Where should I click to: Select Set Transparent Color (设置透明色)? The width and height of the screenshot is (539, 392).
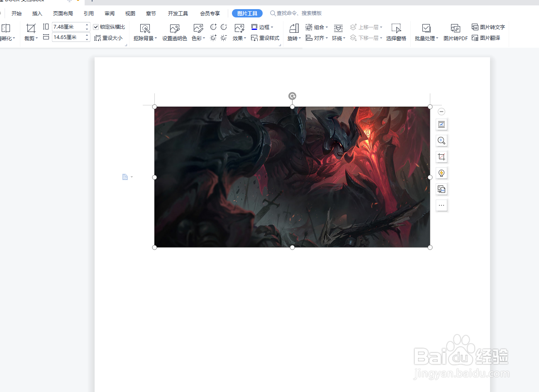coord(175,32)
